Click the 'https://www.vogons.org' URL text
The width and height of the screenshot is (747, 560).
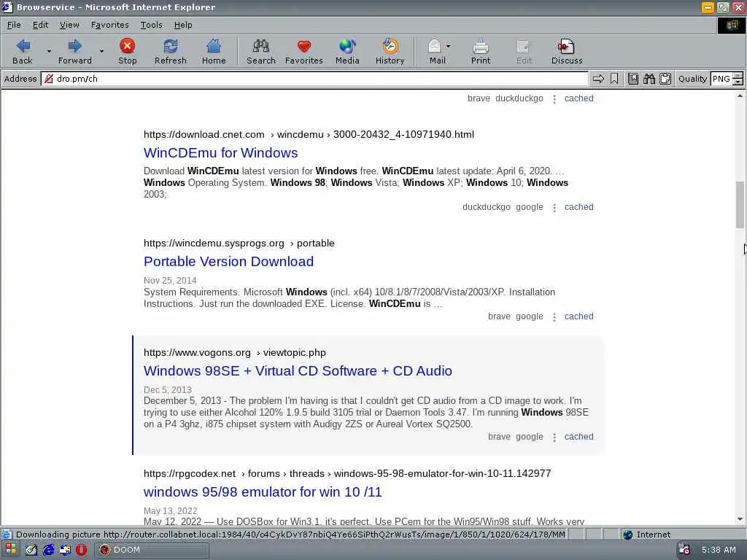point(197,353)
